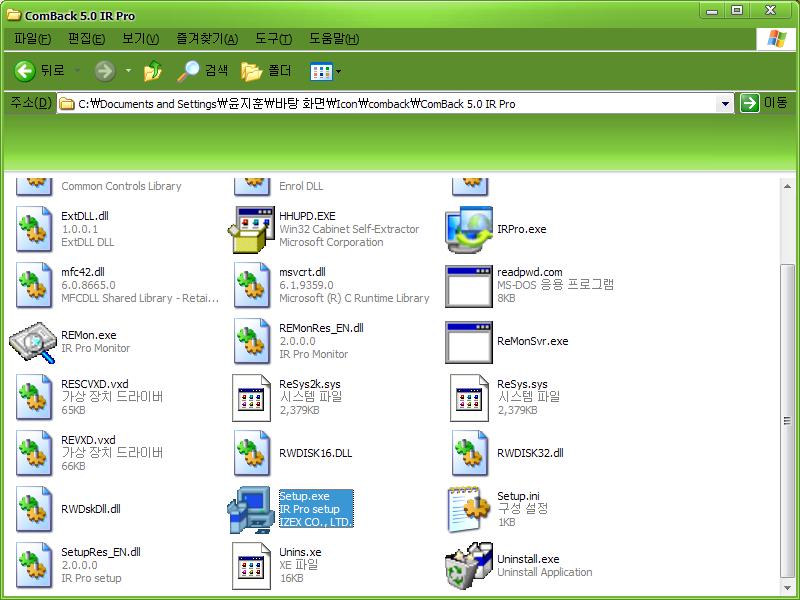Click the 'Unins.xe' file name
This screenshot has height=600, width=800.
pos(300,552)
